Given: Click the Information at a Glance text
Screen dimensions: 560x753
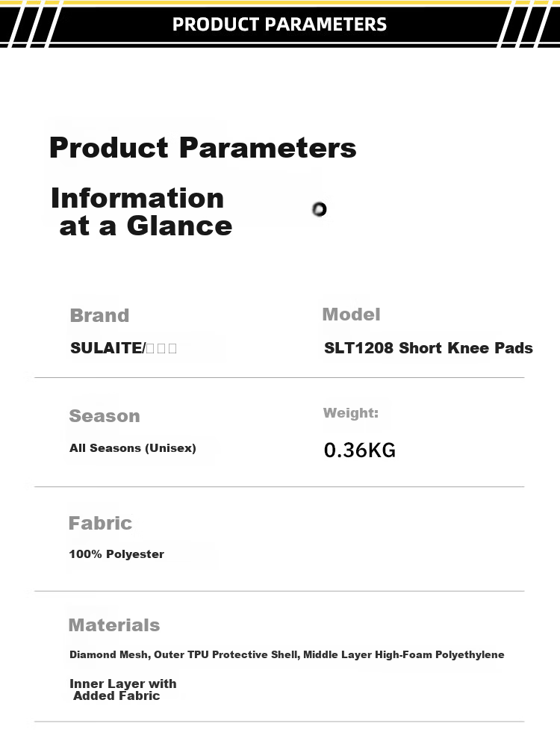Looking at the screenshot, I should click(142, 212).
